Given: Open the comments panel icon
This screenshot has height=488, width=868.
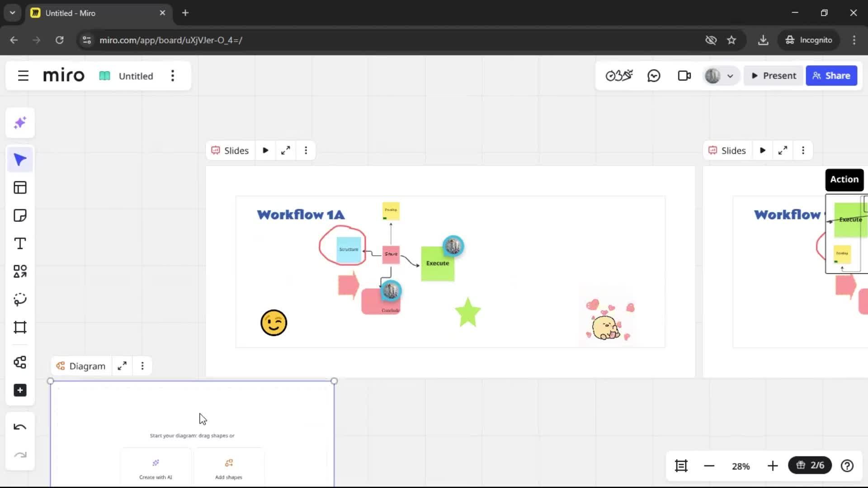Looking at the screenshot, I should tap(654, 76).
